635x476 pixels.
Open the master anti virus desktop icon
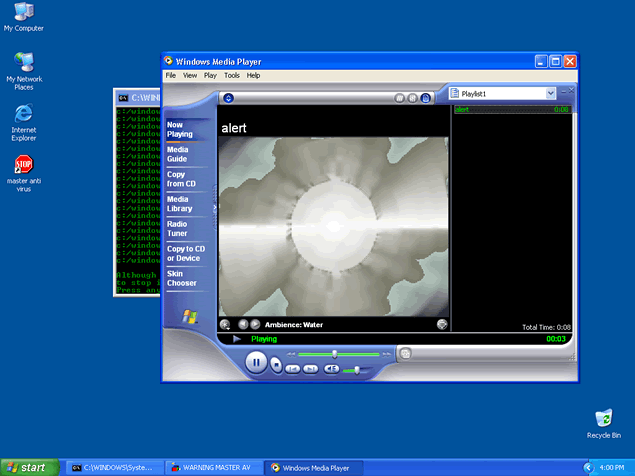pos(23,166)
